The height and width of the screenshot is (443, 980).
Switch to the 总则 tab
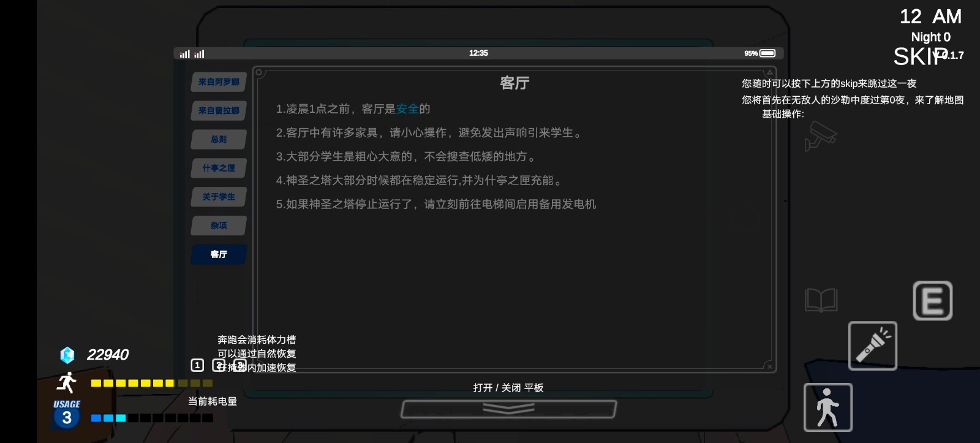(219, 140)
